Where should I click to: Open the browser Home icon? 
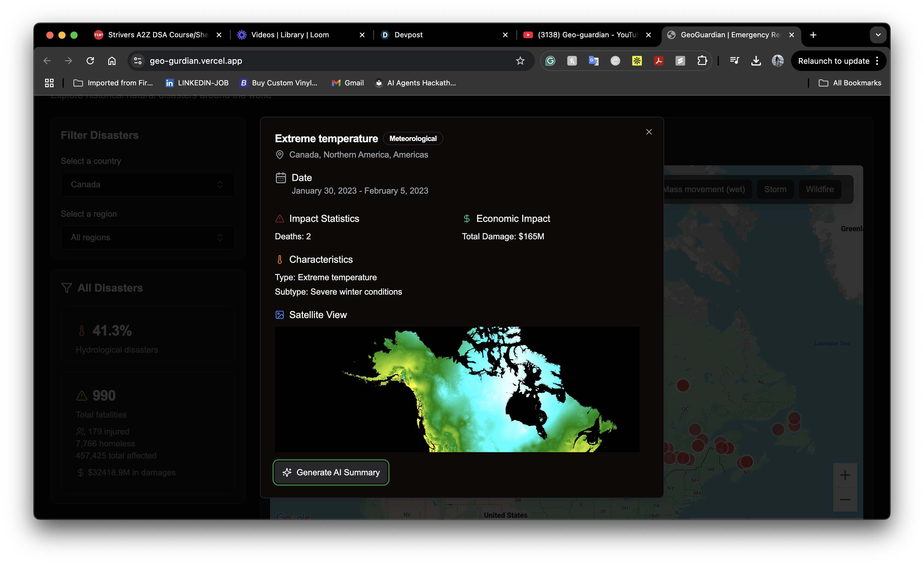coord(112,61)
